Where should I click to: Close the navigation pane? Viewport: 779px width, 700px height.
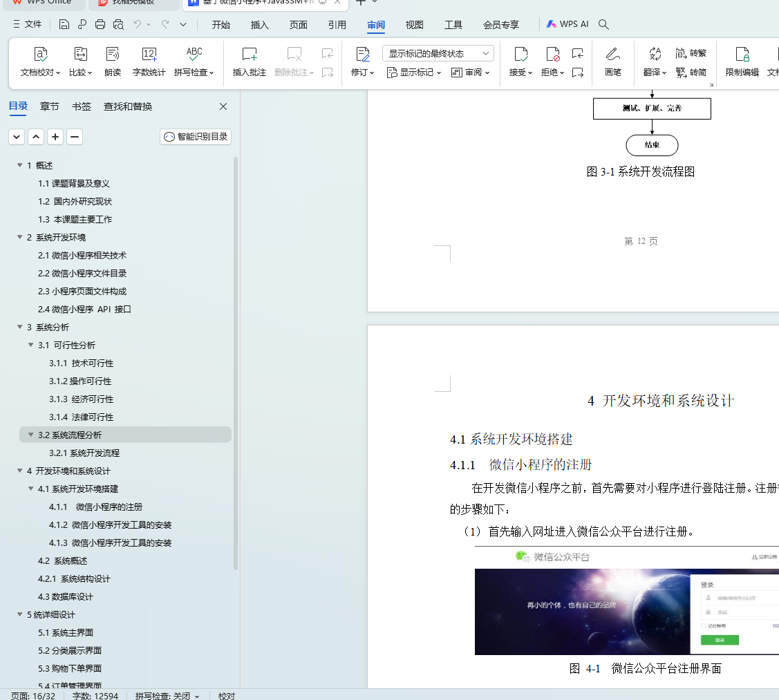tap(223, 106)
